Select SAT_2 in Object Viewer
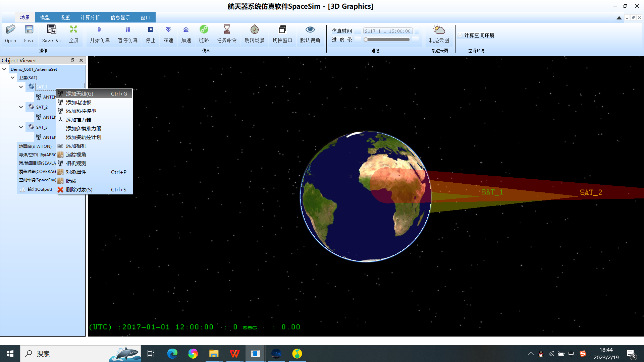The image size is (644, 362). 42,107
